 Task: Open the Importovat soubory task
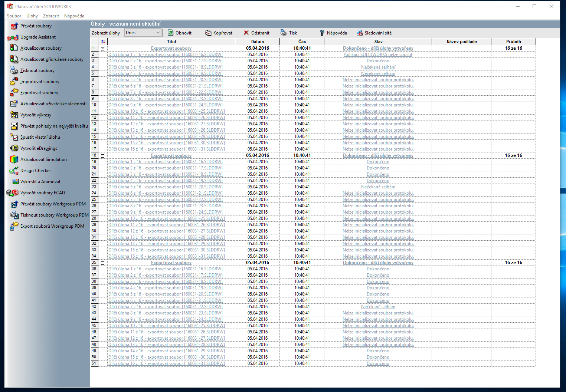40,82
